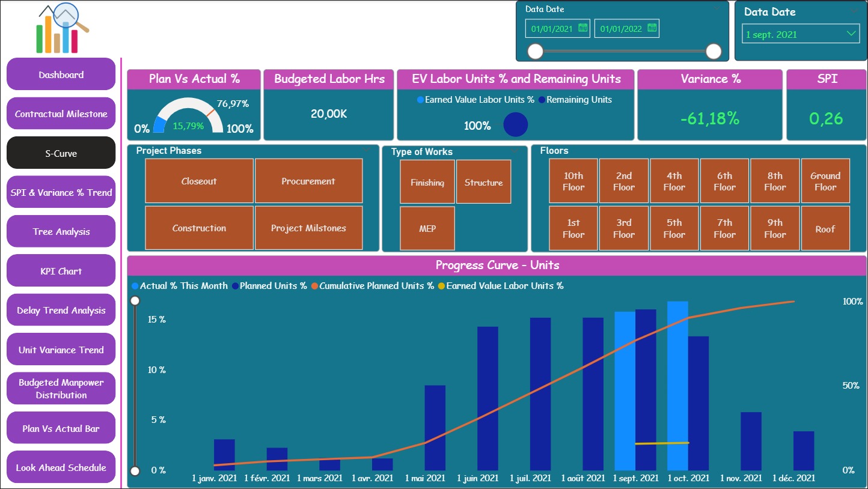Filter by 7th Floor tile
Screen dimensions: 868x489
724,228
